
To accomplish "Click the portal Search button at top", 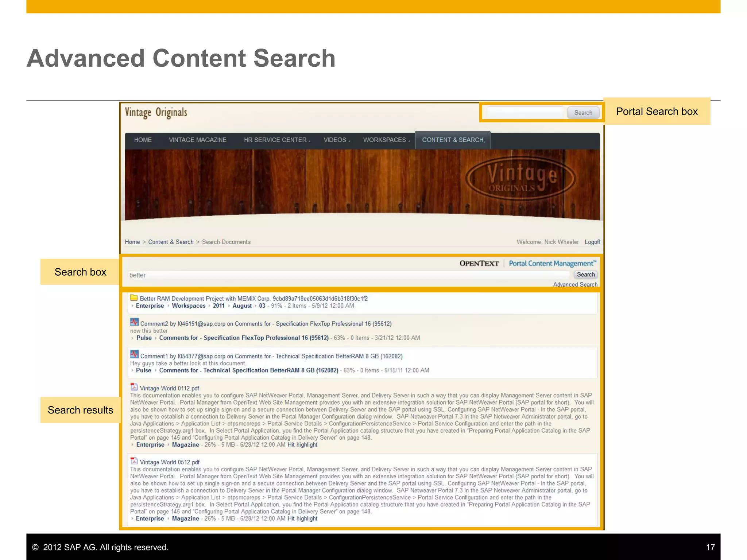I will pyautogui.click(x=583, y=113).
